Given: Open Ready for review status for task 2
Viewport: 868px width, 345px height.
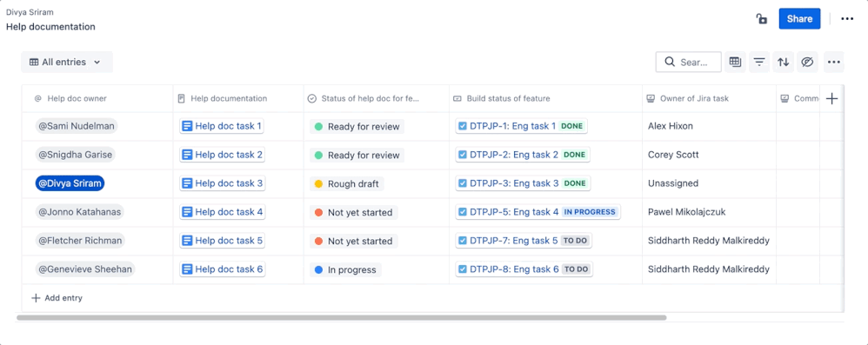Looking at the screenshot, I should coord(357,156).
